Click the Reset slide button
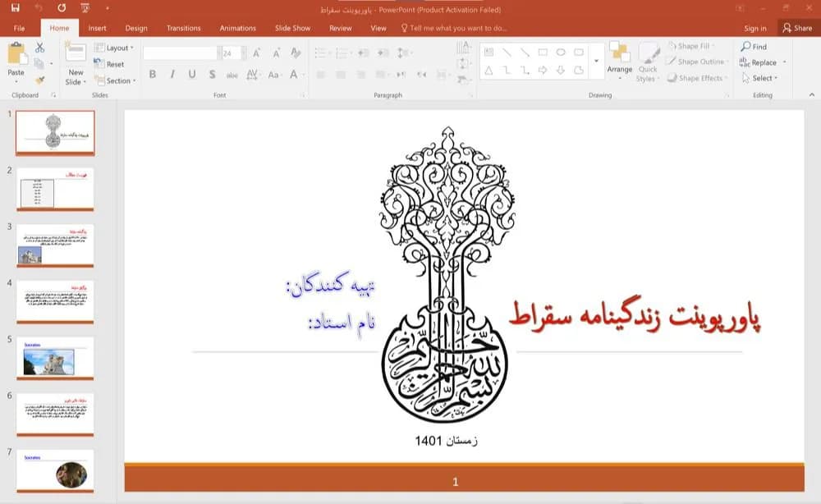Screen dimensions: 821x504 pyautogui.click(x=109, y=64)
